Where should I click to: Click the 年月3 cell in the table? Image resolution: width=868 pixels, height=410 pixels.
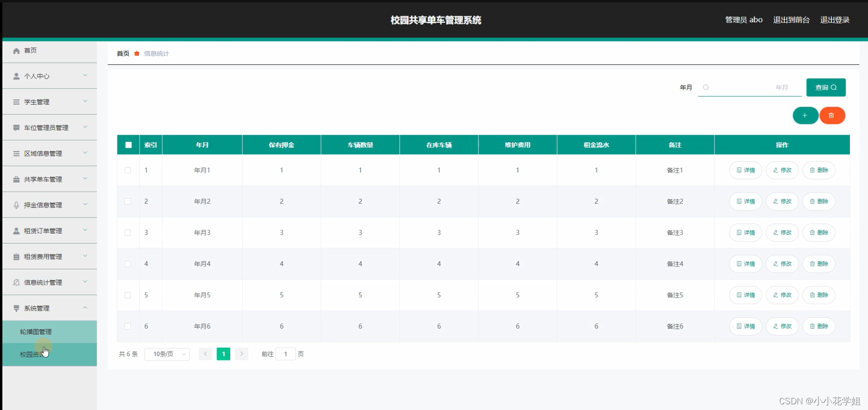point(202,233)
